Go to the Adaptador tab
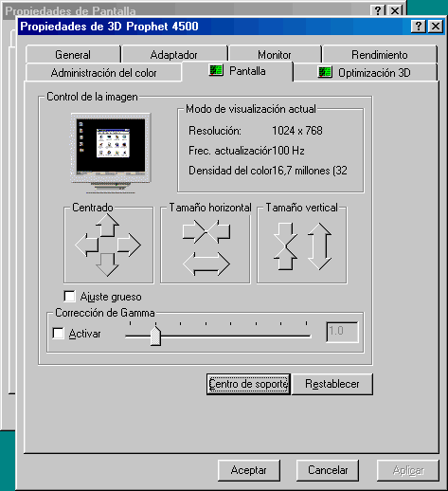The image size is (448, 491). click(x=174, y=55)
